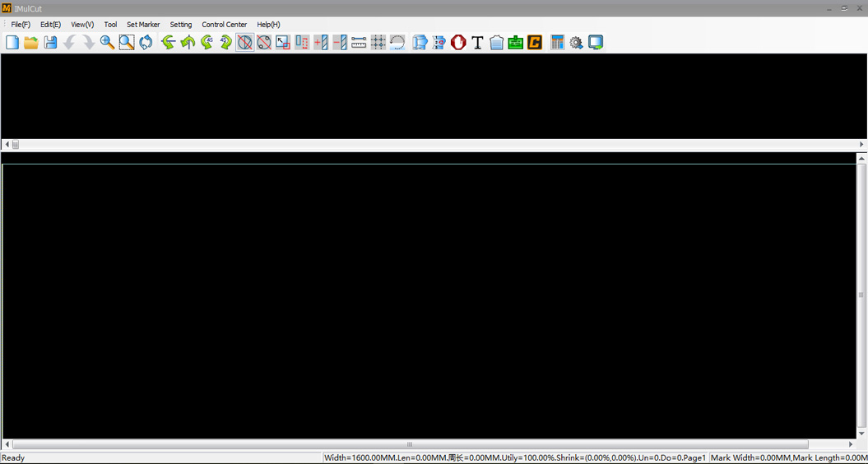This screenshot has width=868, height=464.
Task: Open the Help(H) menu
Action: [x=268, y=25]
